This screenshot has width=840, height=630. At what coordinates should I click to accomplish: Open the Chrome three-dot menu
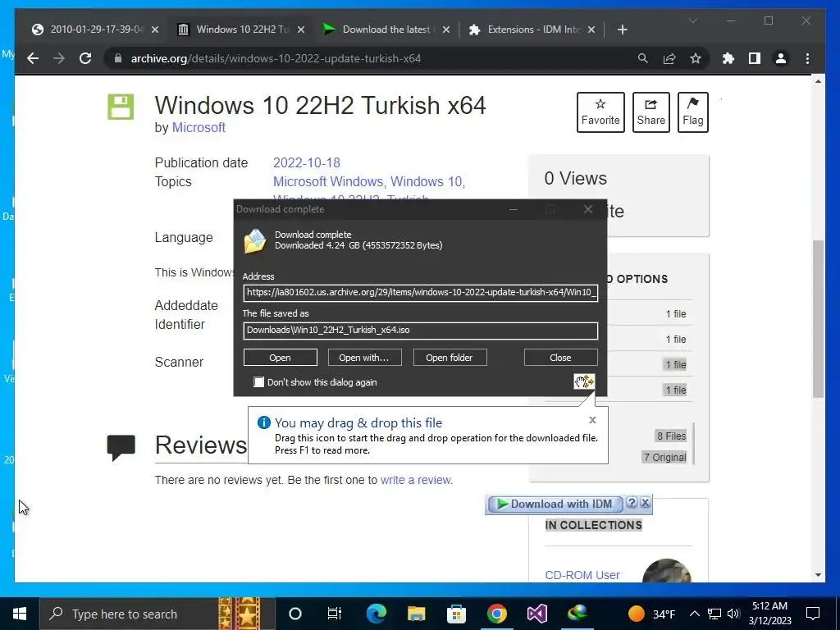tap(807, 58)
